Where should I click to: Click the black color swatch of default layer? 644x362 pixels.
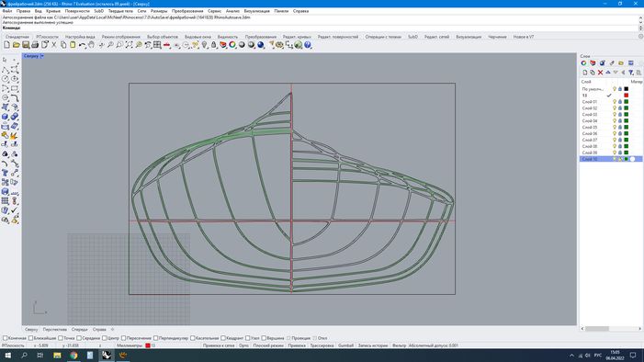click(626, 89)
